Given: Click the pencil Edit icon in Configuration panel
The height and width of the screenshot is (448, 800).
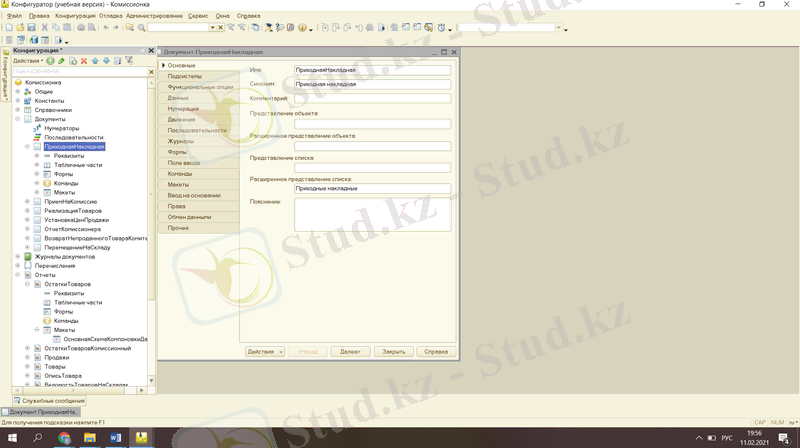Looking at the screenshot, I should click(61, 61).
